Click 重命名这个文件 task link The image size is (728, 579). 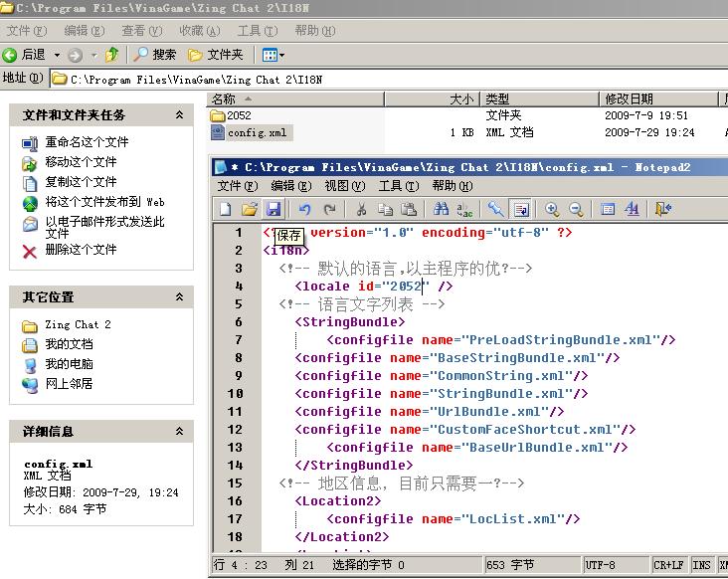87,142
